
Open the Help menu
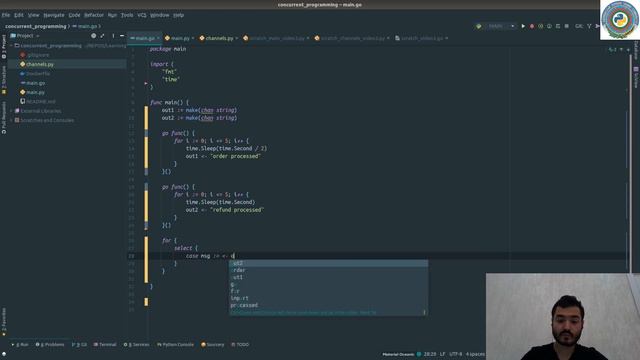pos(179,15)
